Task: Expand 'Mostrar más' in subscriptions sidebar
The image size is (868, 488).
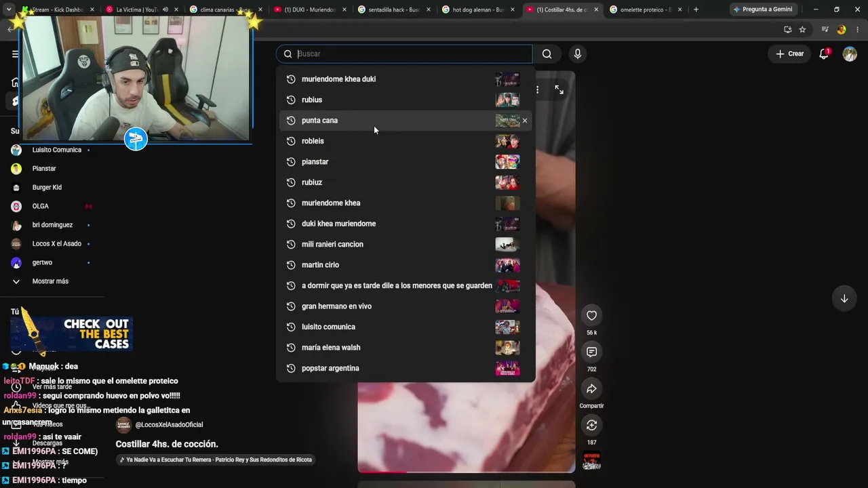Action: pos(50,281)
